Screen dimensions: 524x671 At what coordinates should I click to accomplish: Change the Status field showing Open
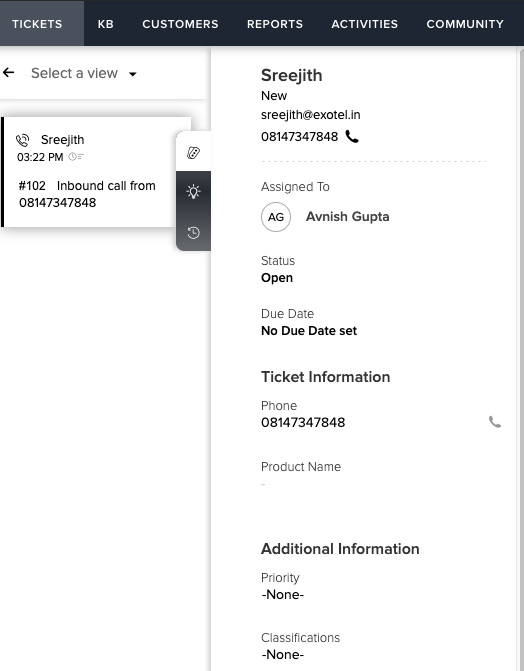point(277,278)
